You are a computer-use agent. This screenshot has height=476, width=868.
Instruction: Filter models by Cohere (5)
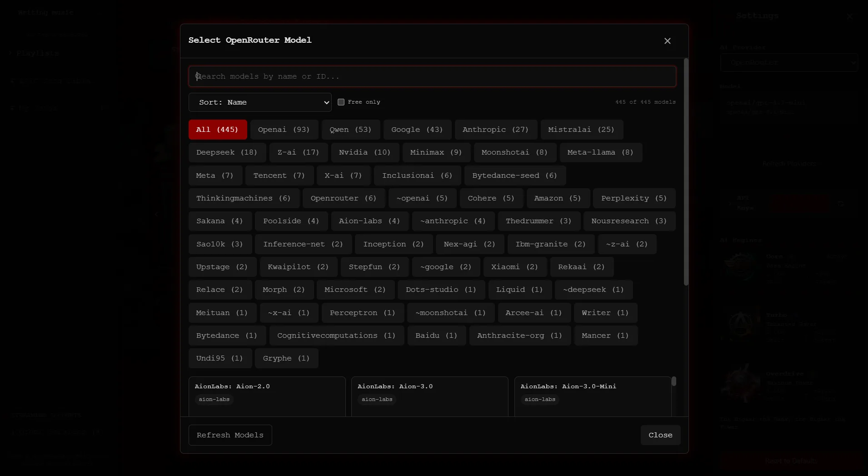[491, 198]
